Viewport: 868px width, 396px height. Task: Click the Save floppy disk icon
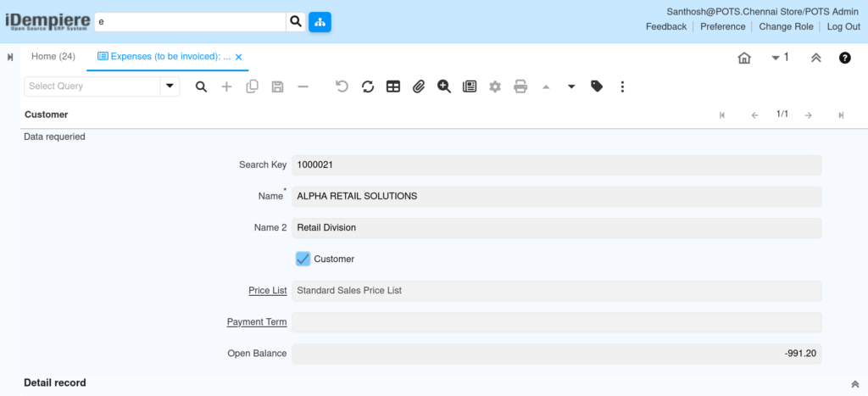click(x=277, y=86)
